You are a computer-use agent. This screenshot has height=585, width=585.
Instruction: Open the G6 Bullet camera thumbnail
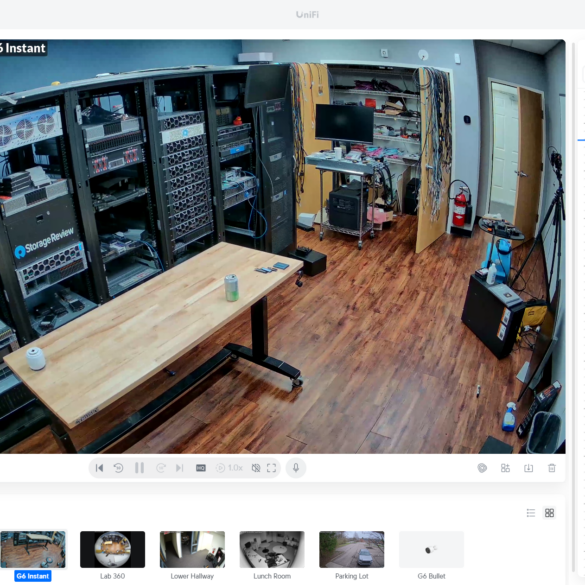[431, 550]
